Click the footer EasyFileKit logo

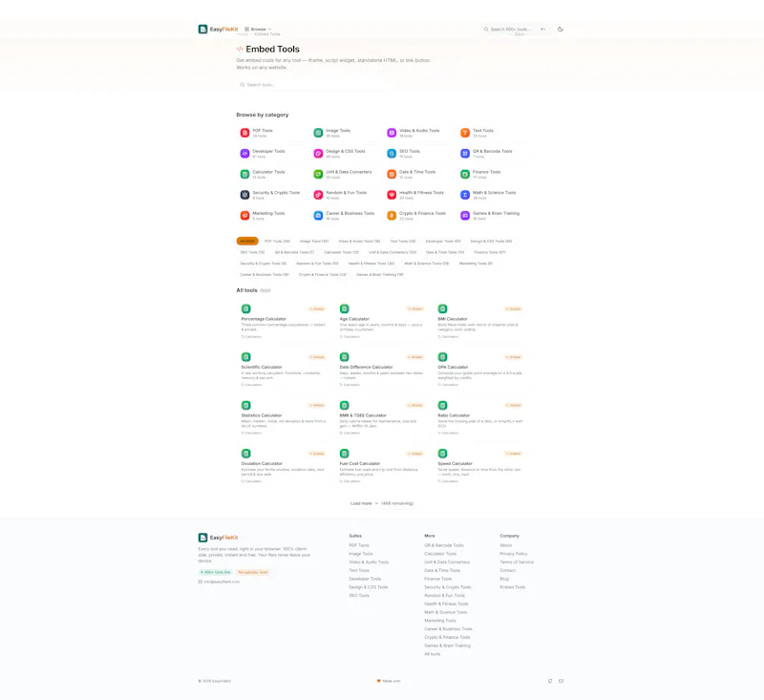pyautogui.click(x=218, y=538)
